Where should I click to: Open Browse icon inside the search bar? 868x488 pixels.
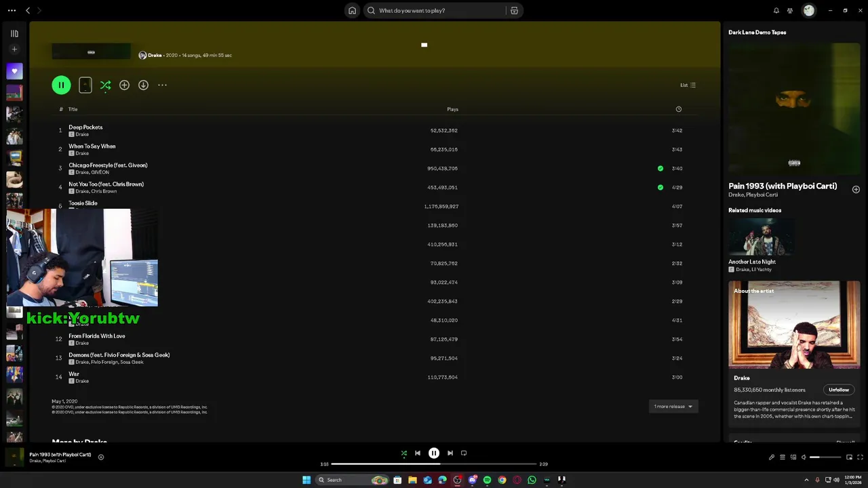514,10
